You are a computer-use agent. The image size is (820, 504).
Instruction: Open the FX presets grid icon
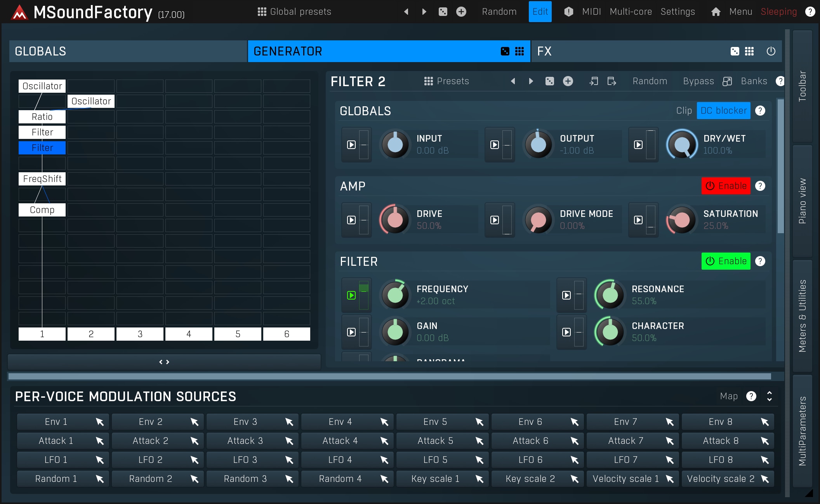pos(749,51)
